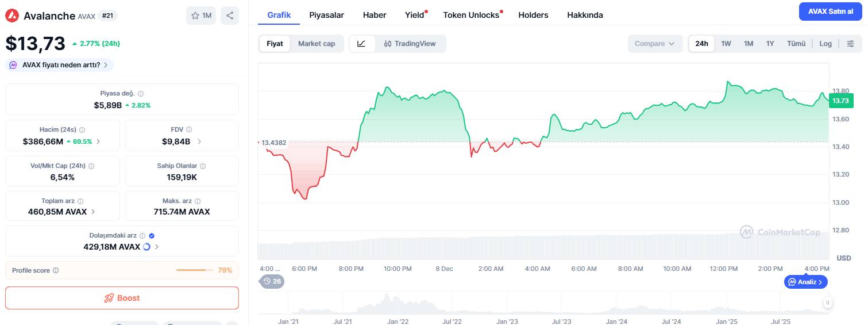Screen dimensions: 868x325
Task: Click info icon next to Profile score
Action: 56,270
